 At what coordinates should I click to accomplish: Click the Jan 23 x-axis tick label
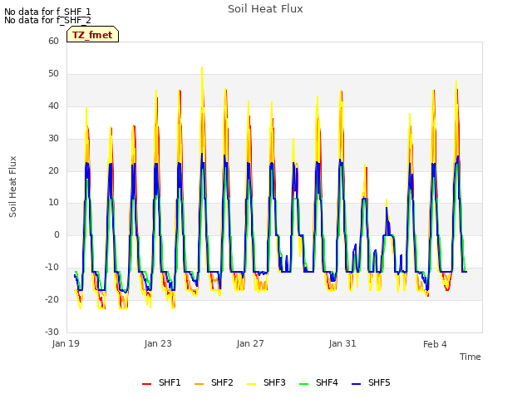click(158, 343)
